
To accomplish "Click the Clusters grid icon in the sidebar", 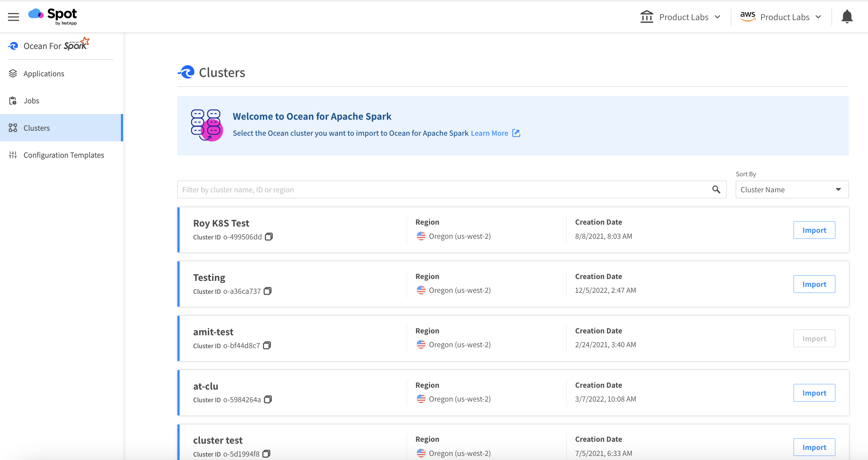I will (x=13, y=128).
